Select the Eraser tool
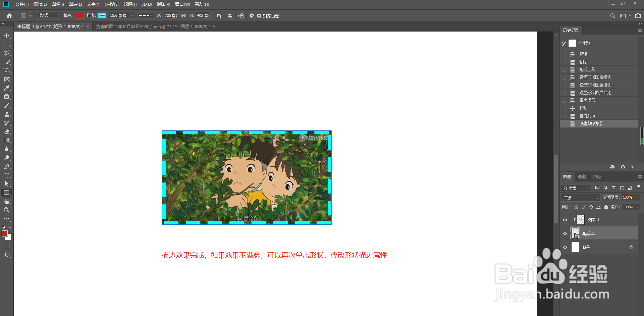 coord(7,131)
